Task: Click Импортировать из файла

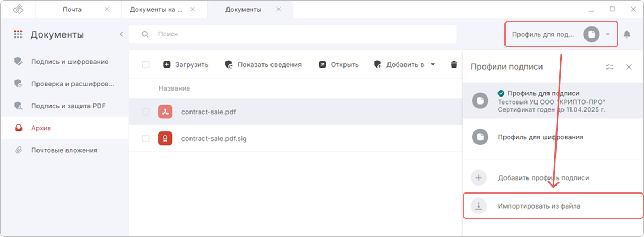Action: pos(553,205)
